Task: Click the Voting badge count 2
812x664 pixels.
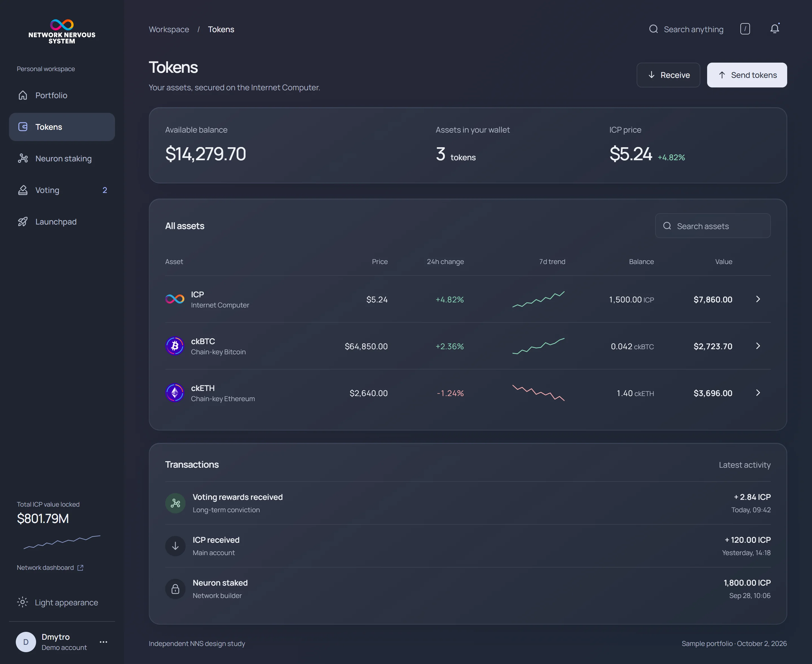Action: point(105,190)
